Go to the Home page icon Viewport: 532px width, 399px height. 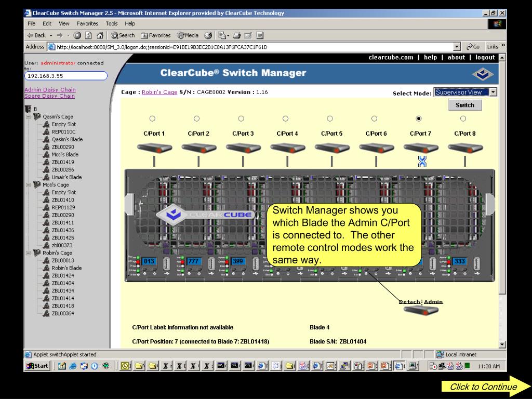100,35
